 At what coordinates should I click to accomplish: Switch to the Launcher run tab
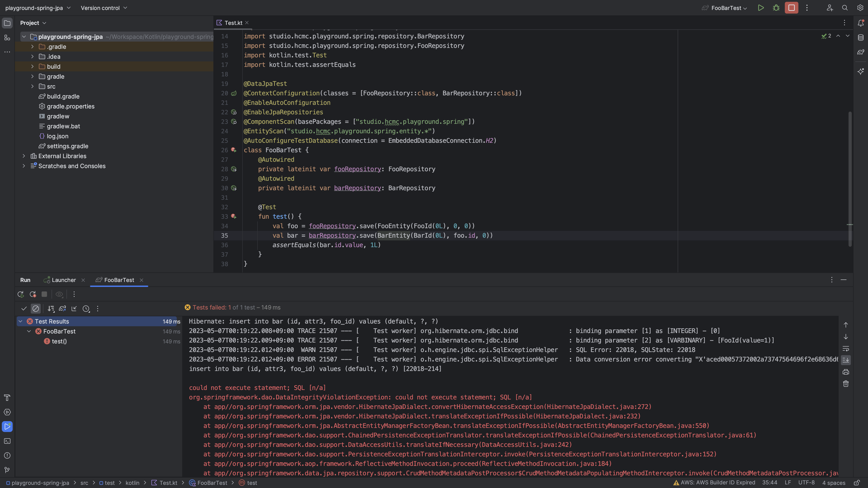[64, 280]
